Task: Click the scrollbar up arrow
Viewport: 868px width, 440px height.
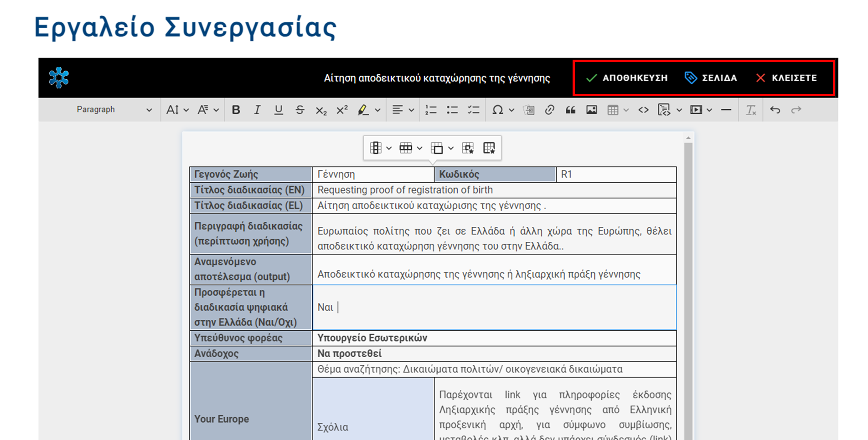Action: tap(688, 138)
